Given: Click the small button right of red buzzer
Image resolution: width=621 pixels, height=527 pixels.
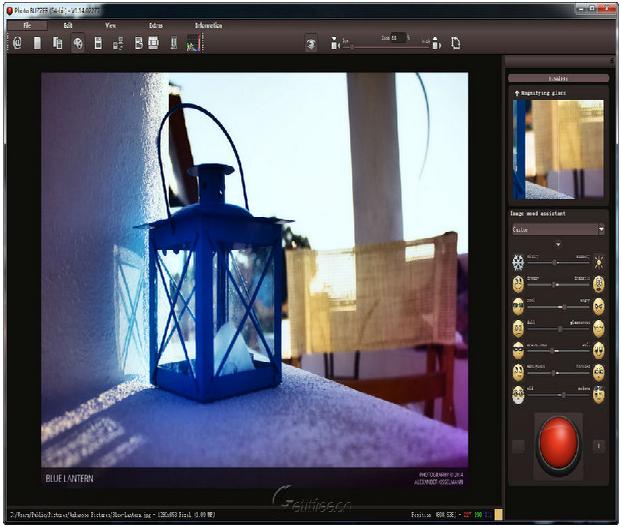Looking at the screenshot, I should point(599,446).
